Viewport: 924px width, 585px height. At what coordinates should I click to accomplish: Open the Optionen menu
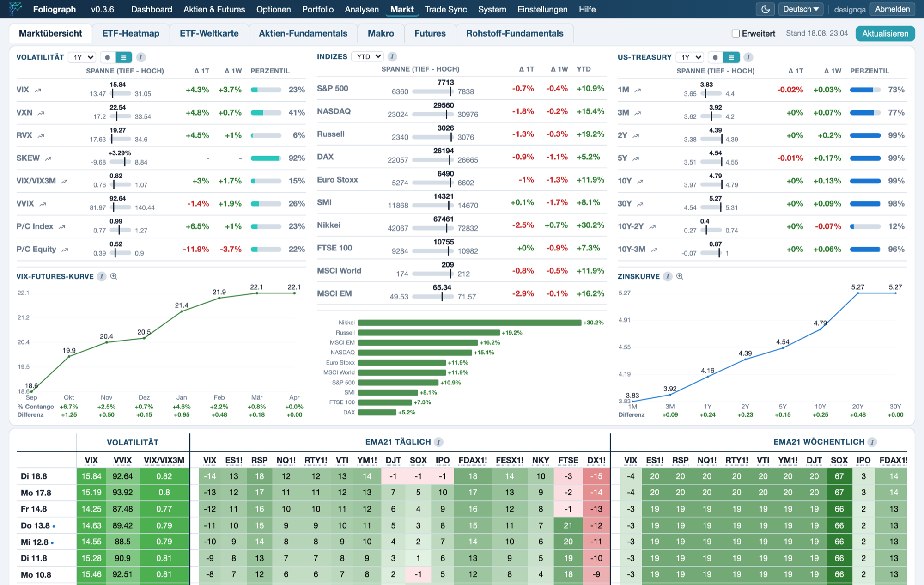pyautogui.click(x=274, y=9)
